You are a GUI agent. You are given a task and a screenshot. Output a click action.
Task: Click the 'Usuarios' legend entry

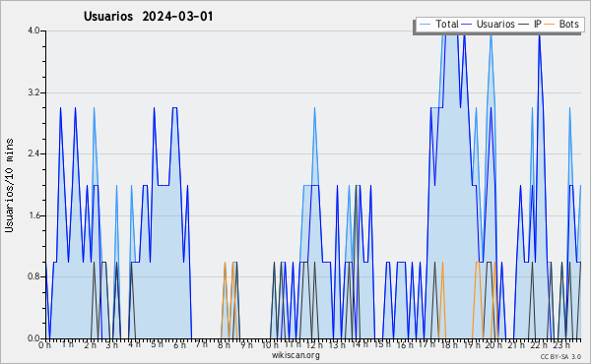(x=495, y=24)
